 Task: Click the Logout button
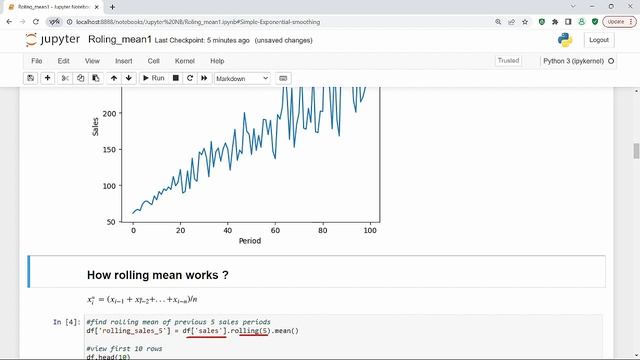tap(599, 40)
